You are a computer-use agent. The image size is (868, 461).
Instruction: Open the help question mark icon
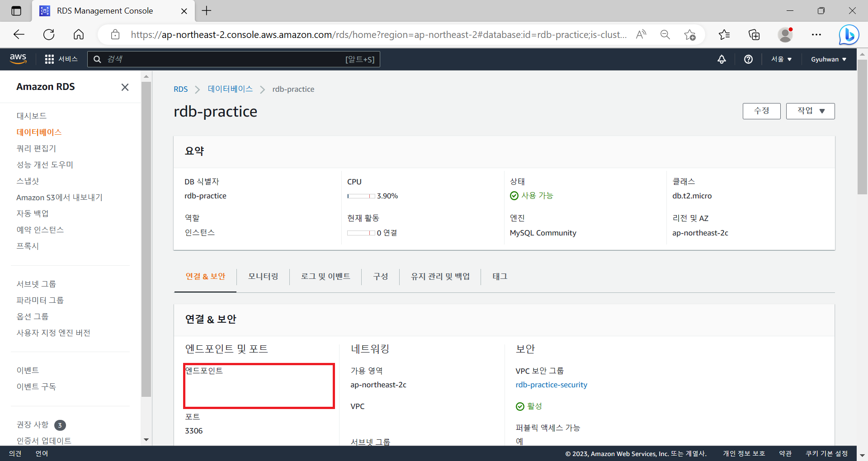tap(748, 59)
